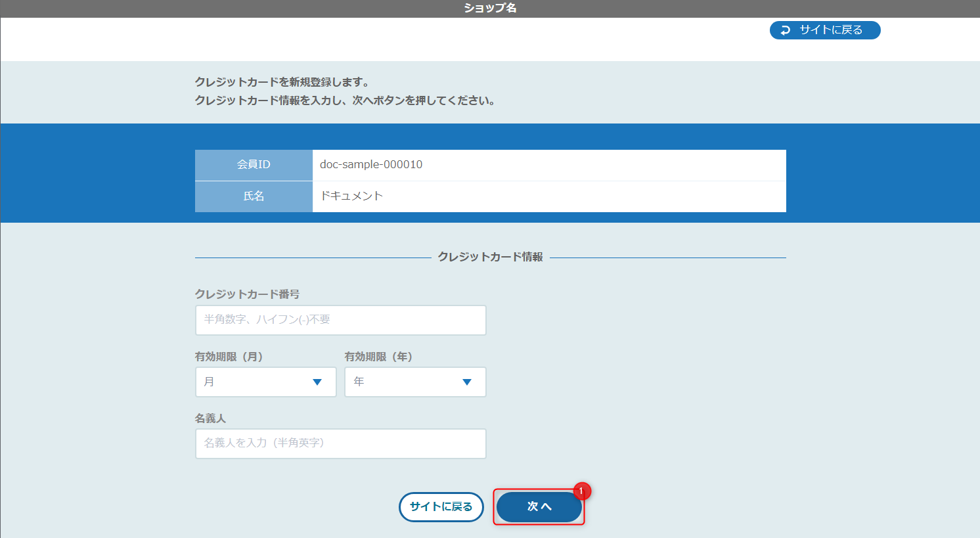The width and height of the screenshot is (980, 538).
Task: Click サイトに戻る at the top right
Action: point(825,30)
